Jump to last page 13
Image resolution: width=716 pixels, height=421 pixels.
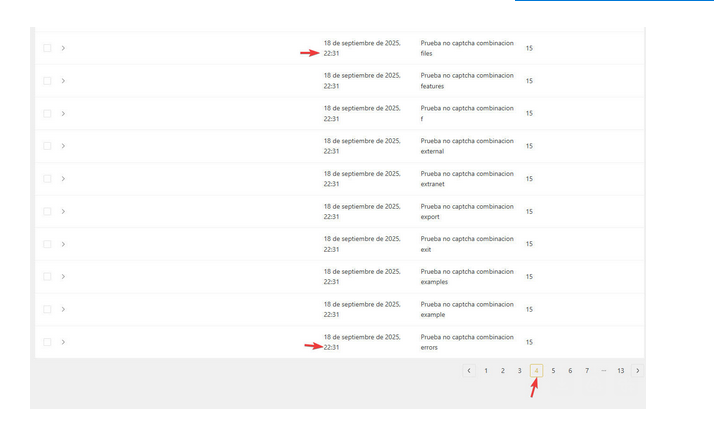coord(621,371)
